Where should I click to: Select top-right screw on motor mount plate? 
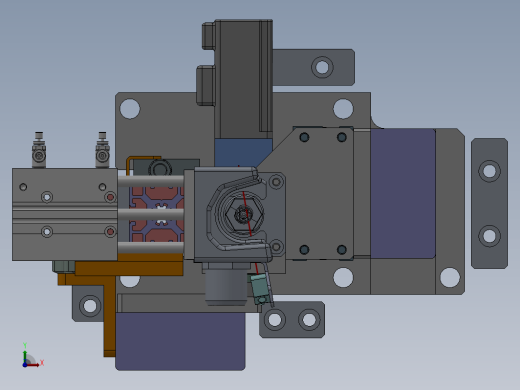pyautogui.click(x=342, y=137)
